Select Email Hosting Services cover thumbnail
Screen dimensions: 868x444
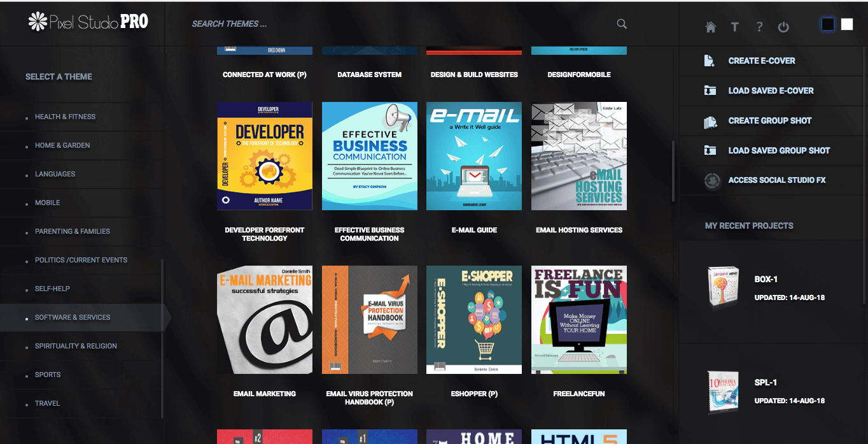pos(579,156)
